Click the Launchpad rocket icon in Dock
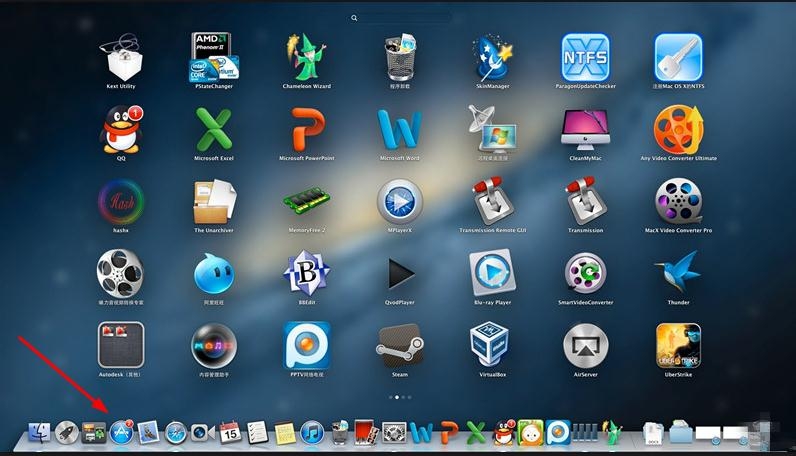The image size is (796, 456). coord(67,433)
